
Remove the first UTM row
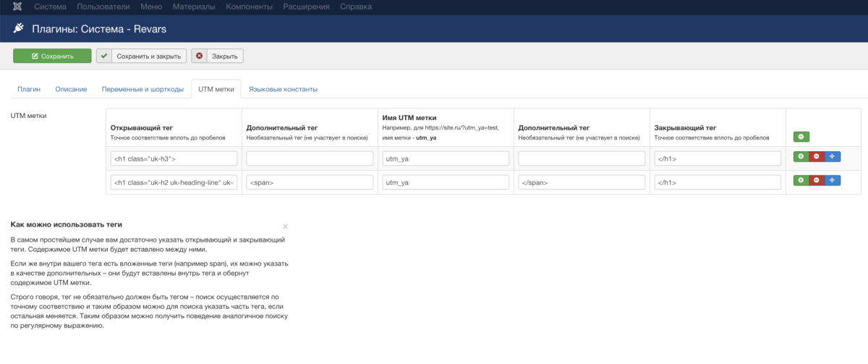(816, 157)
